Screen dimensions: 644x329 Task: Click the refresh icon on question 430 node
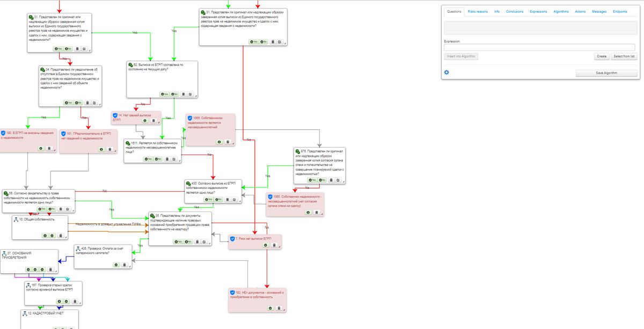[235, 200]
